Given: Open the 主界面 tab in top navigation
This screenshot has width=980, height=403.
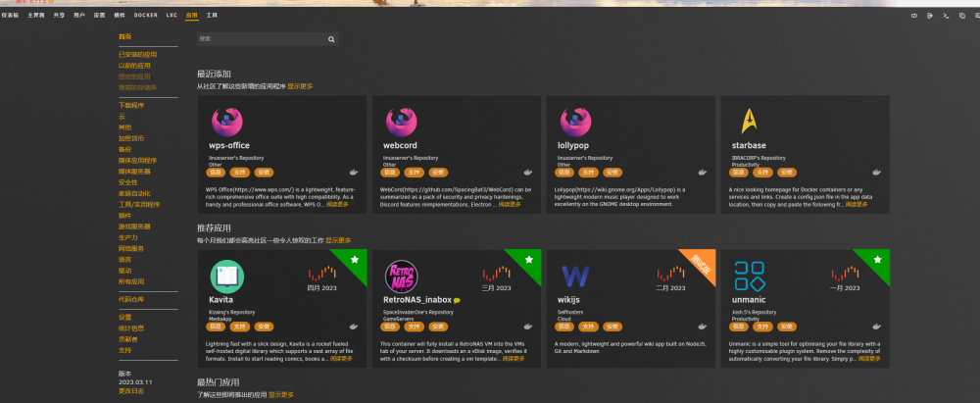Looking at the screenshot, I should click(x=35, y=15).
